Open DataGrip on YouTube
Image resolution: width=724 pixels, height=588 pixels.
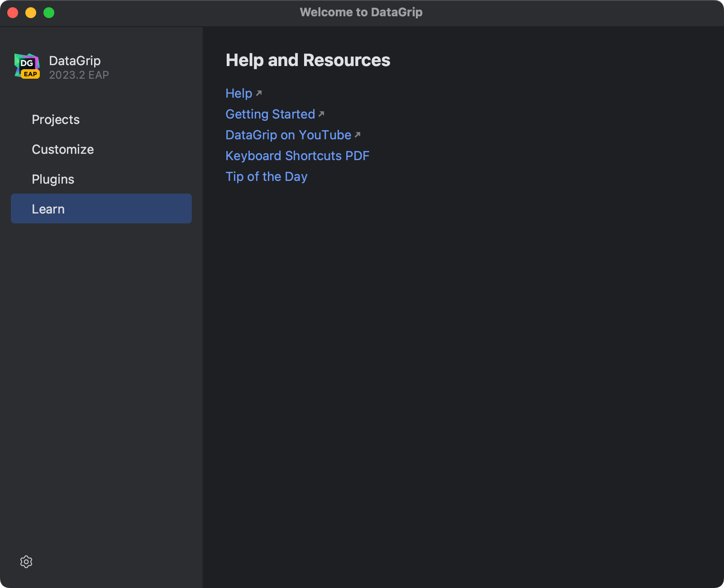pos(288,134)
